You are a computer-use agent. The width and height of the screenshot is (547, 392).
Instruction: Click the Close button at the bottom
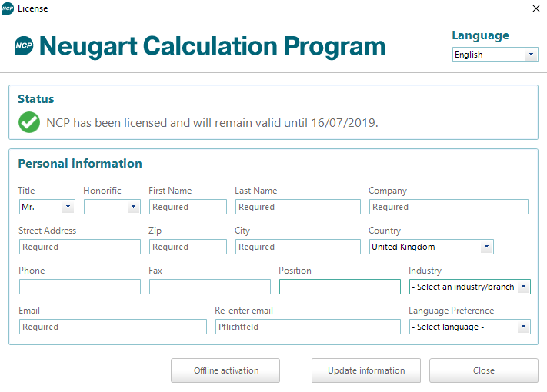(483, 370)
